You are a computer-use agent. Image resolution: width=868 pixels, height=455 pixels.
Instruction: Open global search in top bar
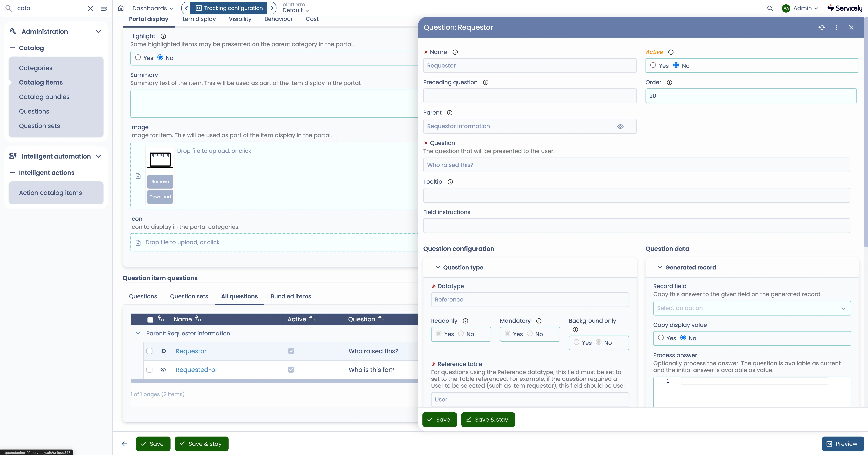pyautogui.click(x=770, y=8)
